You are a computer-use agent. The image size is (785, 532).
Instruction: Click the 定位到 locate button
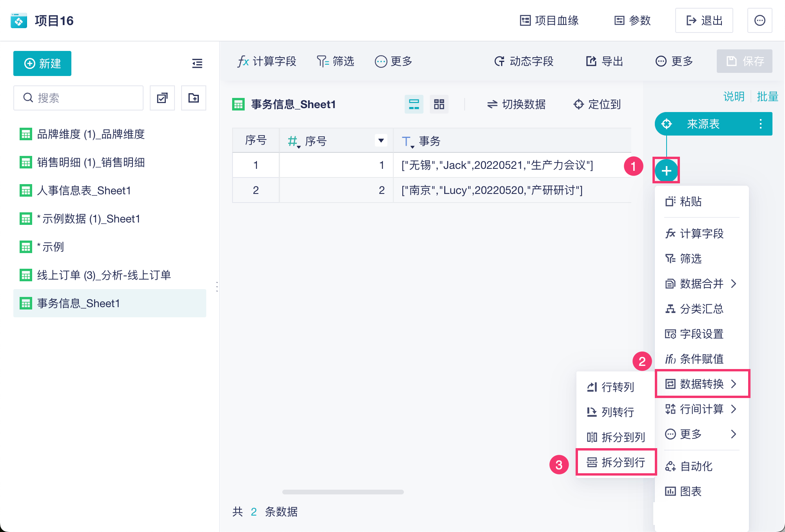[597, 104]
